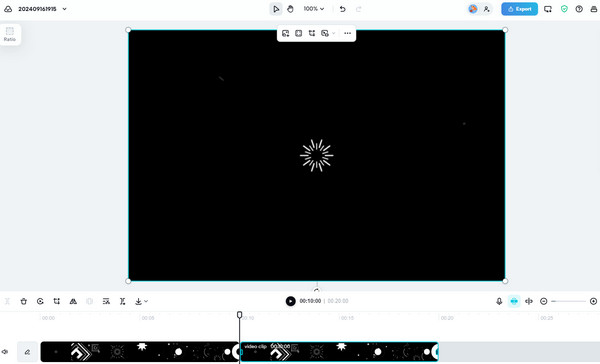Click the background icon in the floating toolbar

(325, 33)
